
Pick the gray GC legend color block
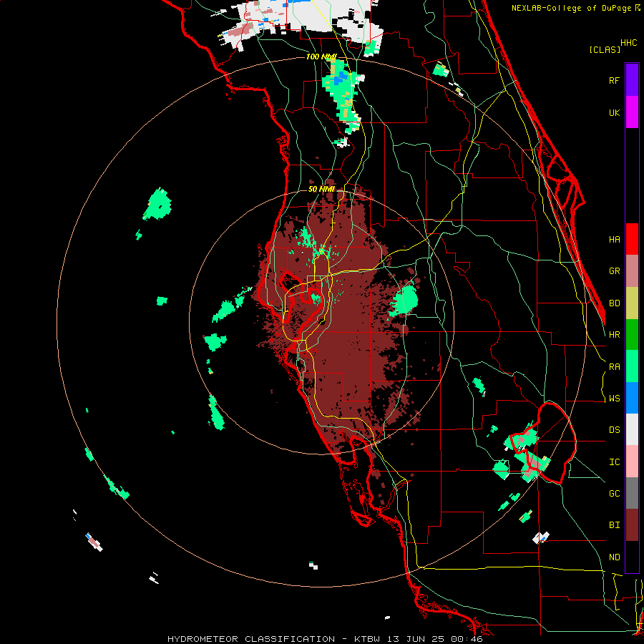click(x=632, y=493)
